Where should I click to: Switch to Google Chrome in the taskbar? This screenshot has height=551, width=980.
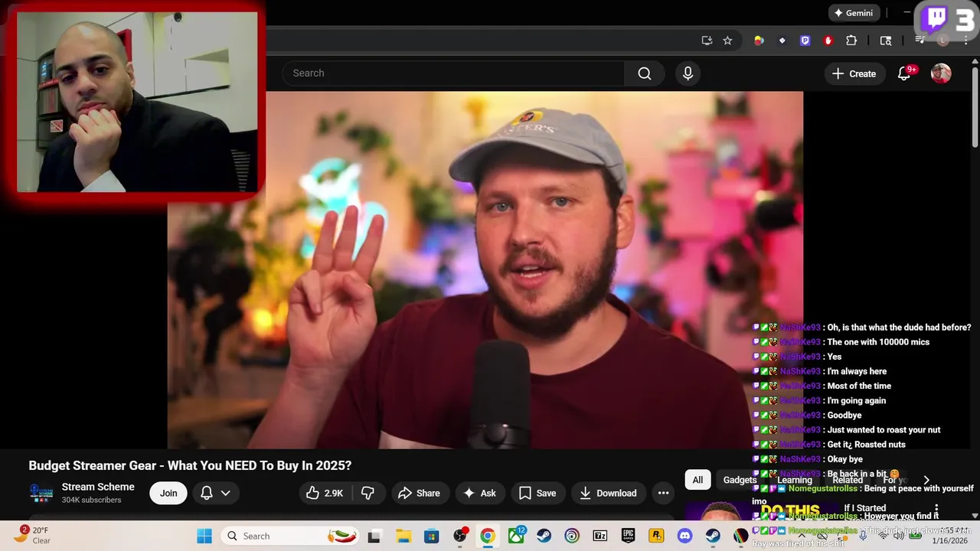[x=488, y=536]
